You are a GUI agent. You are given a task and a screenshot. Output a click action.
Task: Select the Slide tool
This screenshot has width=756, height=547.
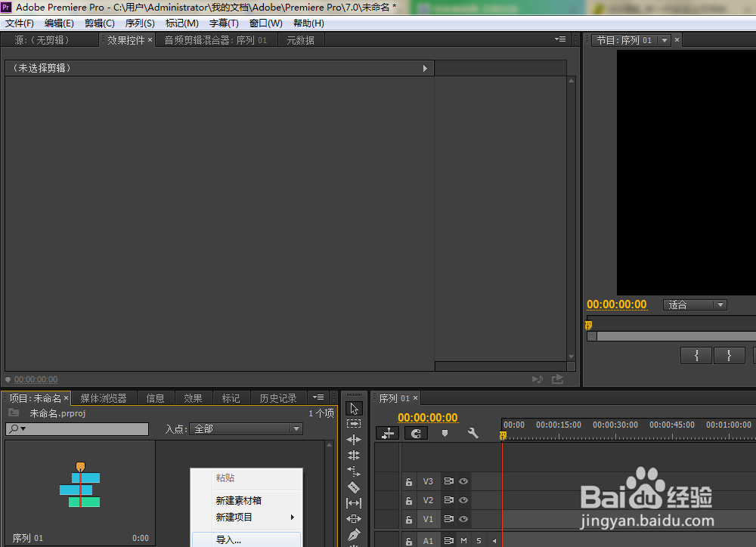pos(354,519)
